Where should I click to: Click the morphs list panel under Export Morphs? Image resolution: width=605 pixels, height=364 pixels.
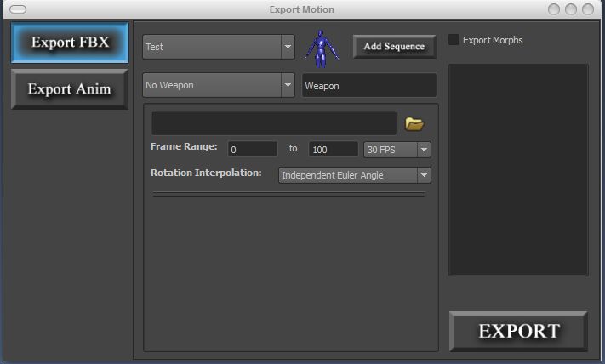tap(518, 170)
